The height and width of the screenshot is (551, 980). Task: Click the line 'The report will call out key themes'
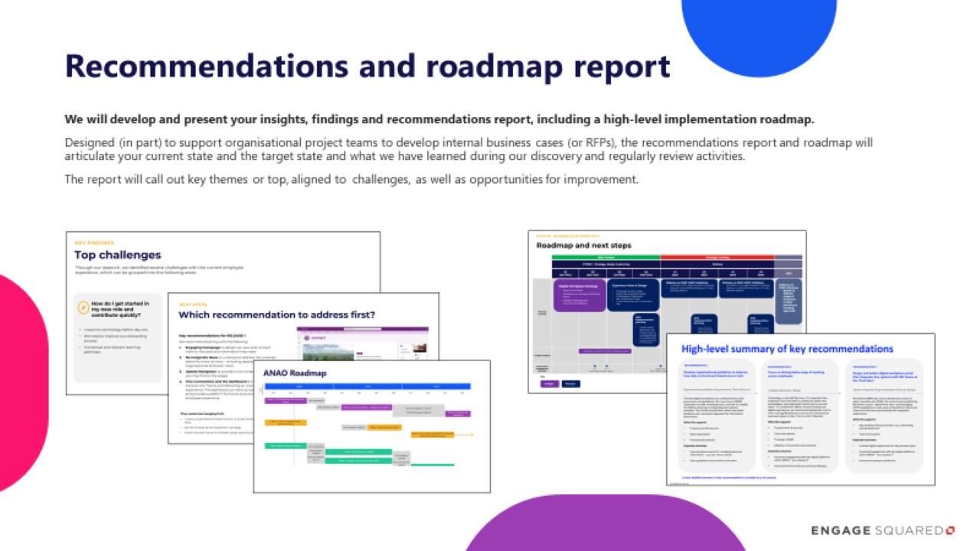coord(351,179)
